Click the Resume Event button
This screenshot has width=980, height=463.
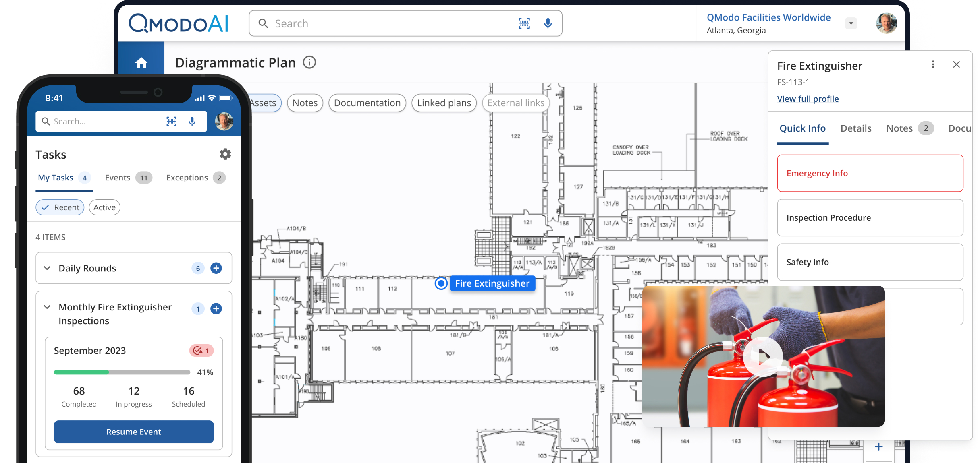[134, 432]
